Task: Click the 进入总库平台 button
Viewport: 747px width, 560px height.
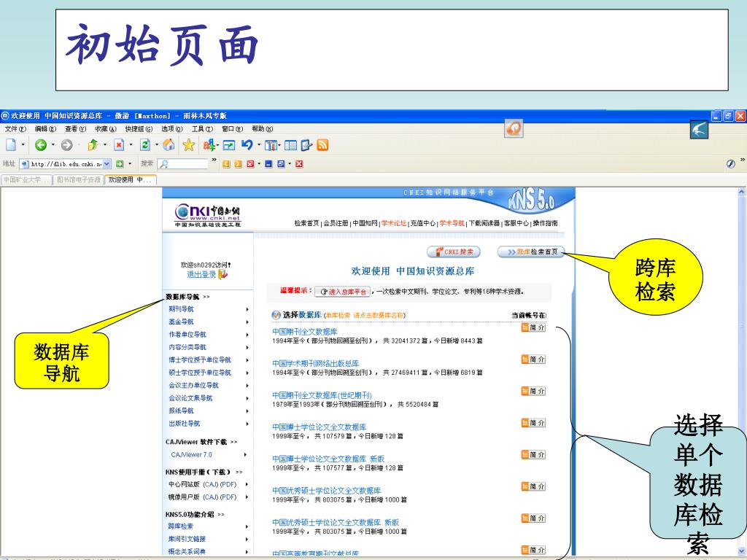Action: coord(343,292)
